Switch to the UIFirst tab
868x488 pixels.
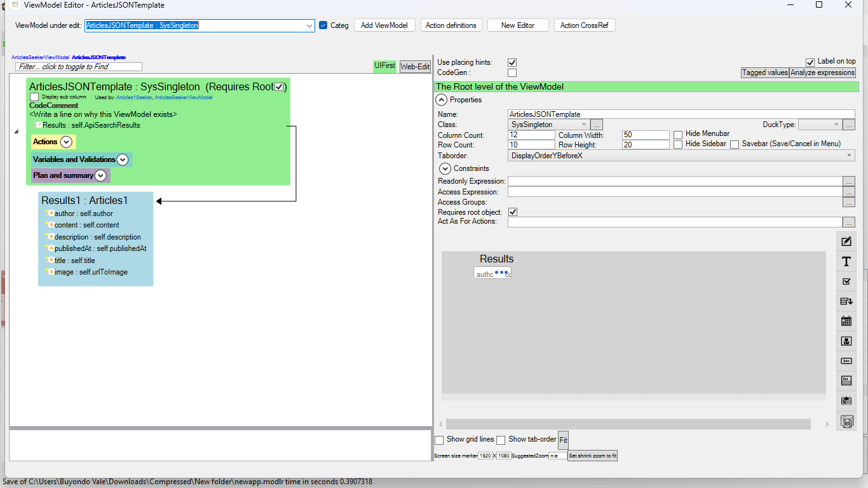[x=384, y=65]
